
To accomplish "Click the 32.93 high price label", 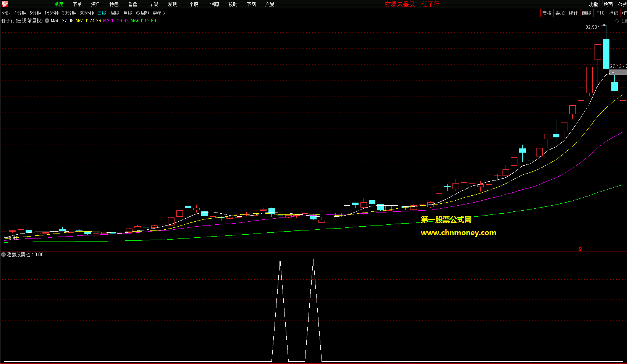I will pos(591,27).
